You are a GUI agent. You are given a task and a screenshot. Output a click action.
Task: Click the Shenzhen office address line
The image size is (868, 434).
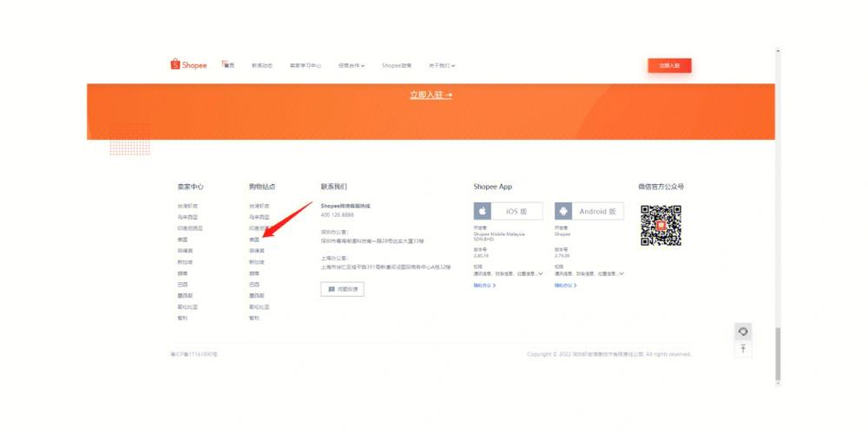(372, 241)
